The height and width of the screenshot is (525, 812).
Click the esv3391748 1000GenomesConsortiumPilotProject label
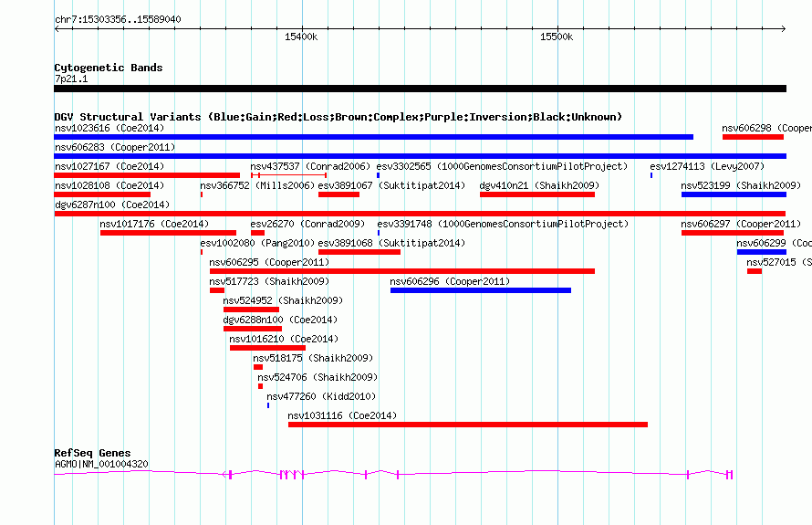tap(503, 224)
